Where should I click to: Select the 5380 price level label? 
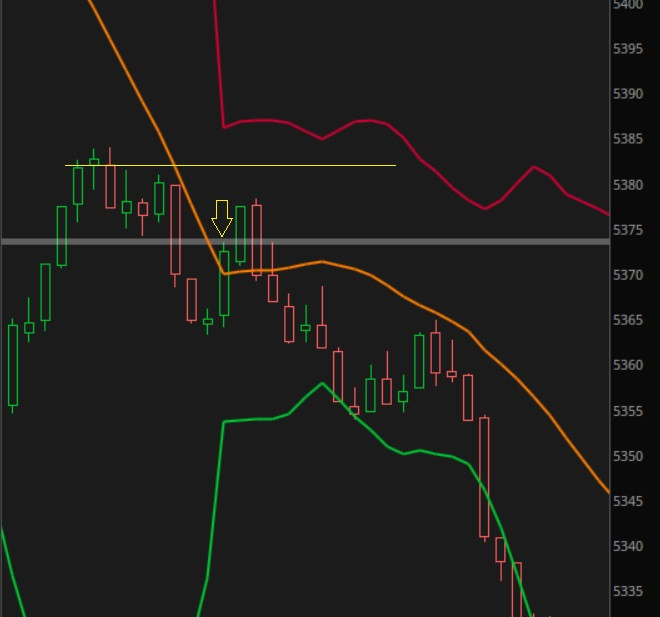point(628,184)
